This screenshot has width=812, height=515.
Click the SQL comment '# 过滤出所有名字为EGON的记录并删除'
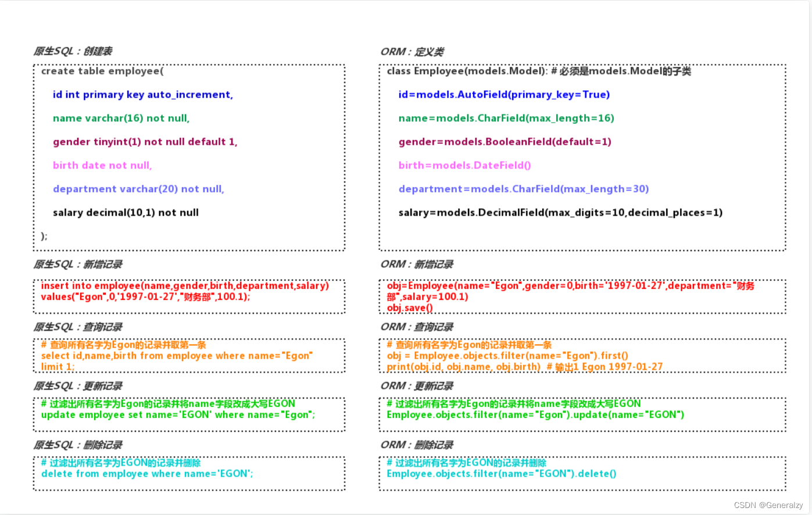pos(121,463)
